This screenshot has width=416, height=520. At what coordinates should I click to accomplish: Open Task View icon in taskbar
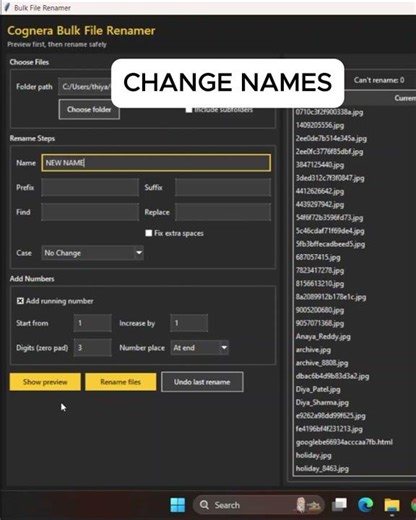tap(340, 505)
